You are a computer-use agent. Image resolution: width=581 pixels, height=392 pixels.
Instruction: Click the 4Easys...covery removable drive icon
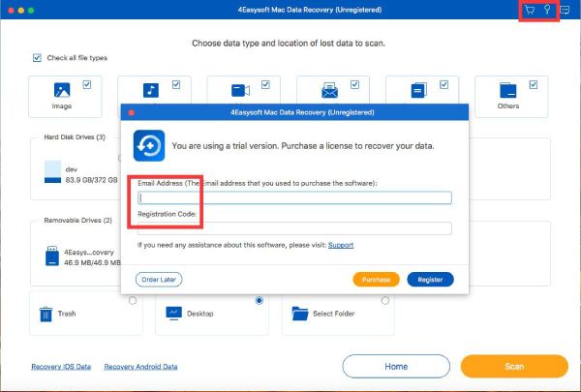coord(52,256)
